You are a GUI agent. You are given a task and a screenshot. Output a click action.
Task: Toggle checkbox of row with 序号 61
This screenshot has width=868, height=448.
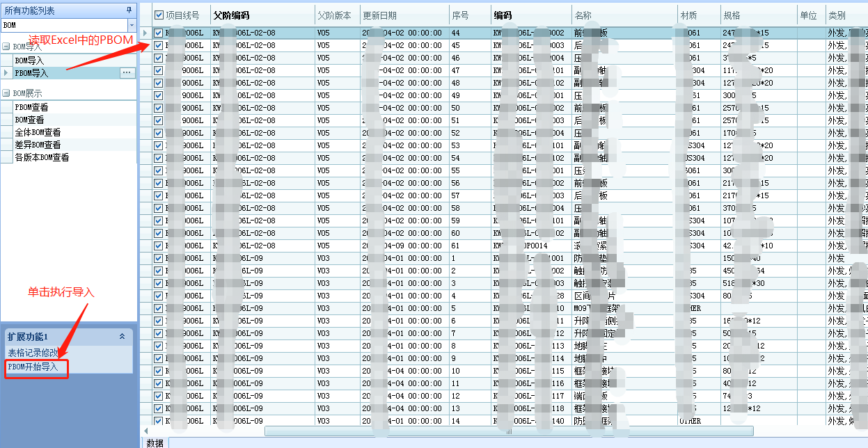click(x=159, y=246)
